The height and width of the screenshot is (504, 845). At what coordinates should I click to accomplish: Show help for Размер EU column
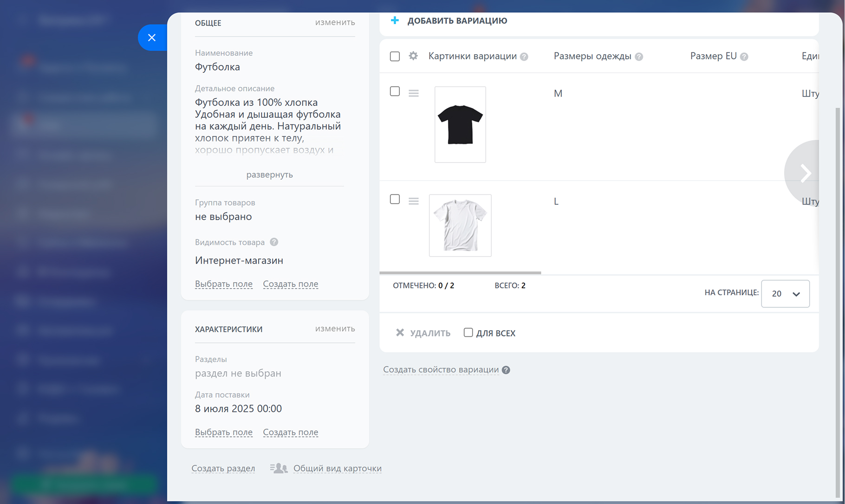click(744, 57)
